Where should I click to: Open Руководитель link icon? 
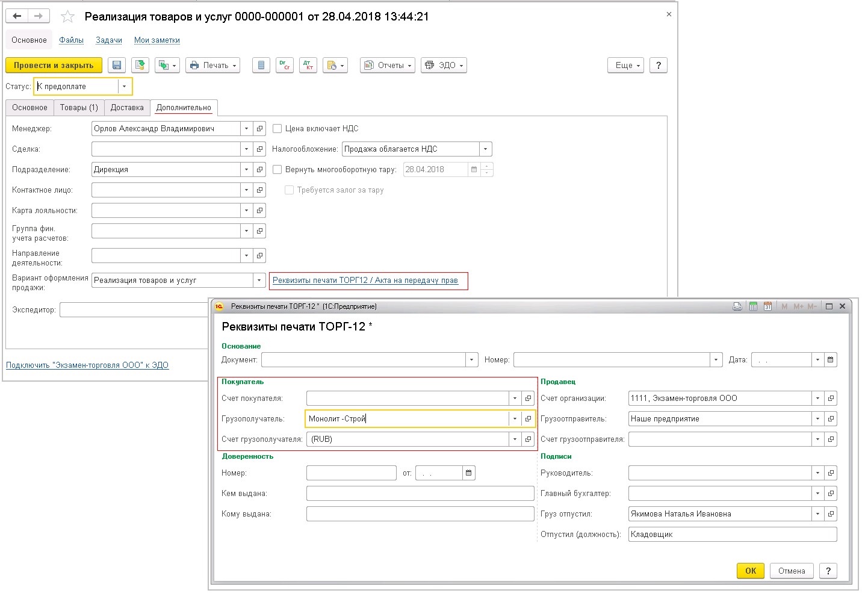(831, 473)
